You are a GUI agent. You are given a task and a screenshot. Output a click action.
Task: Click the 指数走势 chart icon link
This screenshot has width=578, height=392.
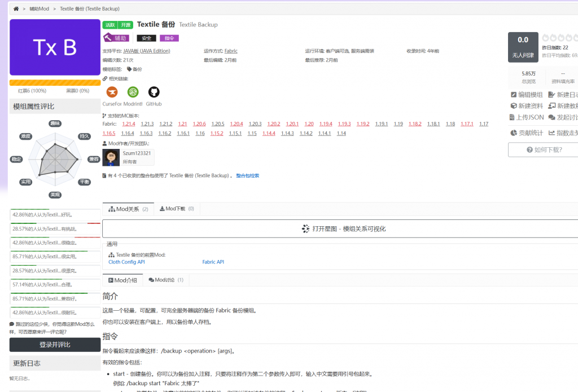coord(563,133)
